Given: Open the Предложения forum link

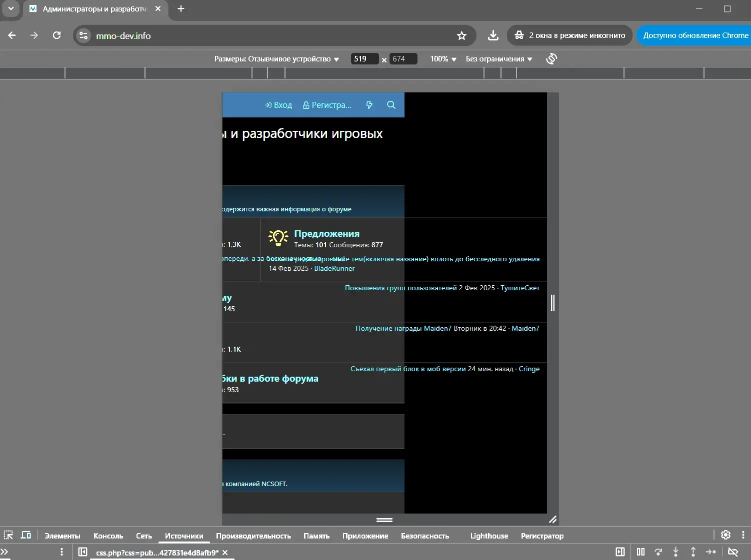Looking at the screenshot, I should tap(326, 233).
